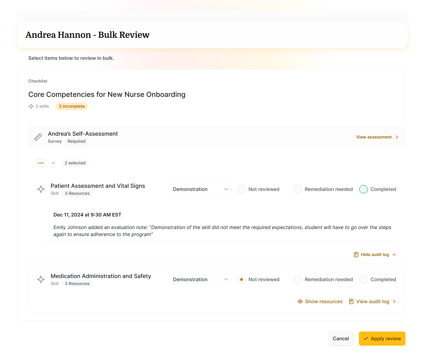Screen dimensions: 425x363
Task: Click the Andrea Hannon - Bulk Review heading
Action: 87,35
